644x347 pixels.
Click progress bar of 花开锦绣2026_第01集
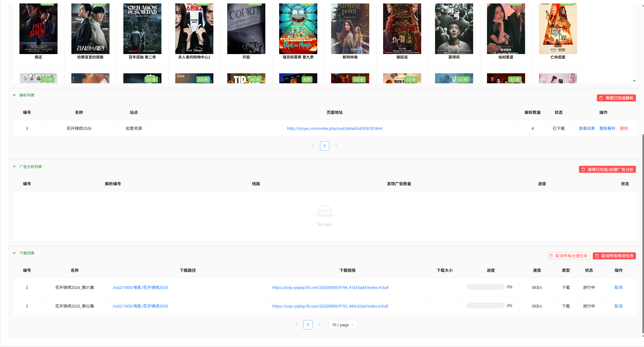point(485,287)
